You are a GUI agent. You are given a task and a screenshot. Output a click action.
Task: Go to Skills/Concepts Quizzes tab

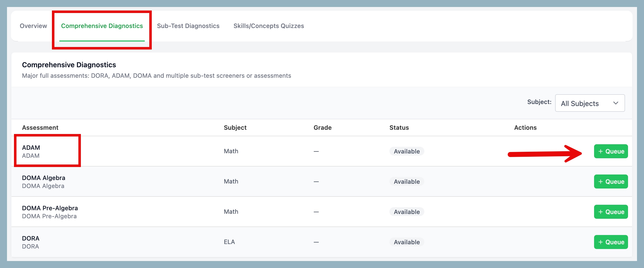click(x=269, y=26)
